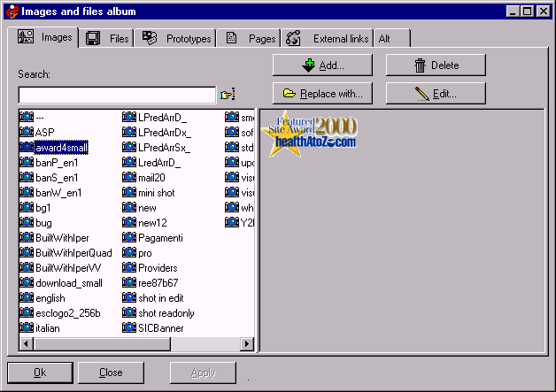
Task: Open the Edit... button
Action: click(x=435, y=93)
